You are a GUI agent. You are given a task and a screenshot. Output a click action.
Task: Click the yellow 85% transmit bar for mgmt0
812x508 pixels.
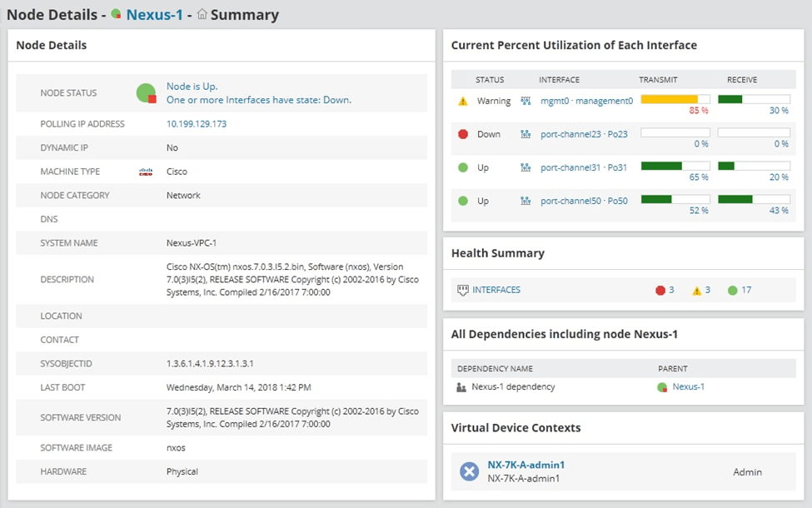pos(670,99)
